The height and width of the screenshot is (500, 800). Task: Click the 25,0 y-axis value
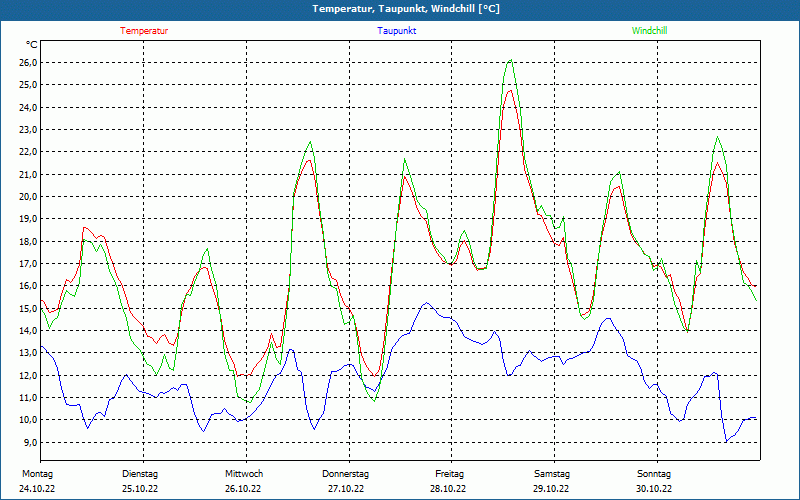pos(28,85)
